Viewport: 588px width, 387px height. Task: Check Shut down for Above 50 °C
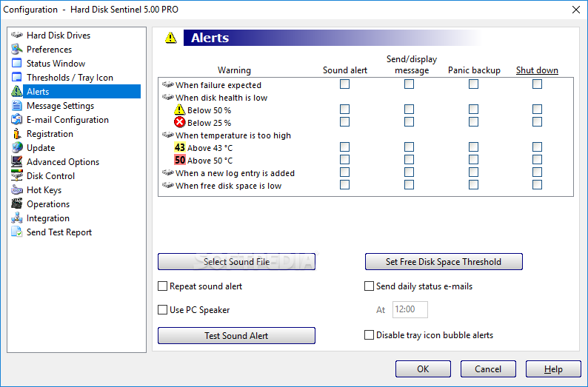click(538, 160)
